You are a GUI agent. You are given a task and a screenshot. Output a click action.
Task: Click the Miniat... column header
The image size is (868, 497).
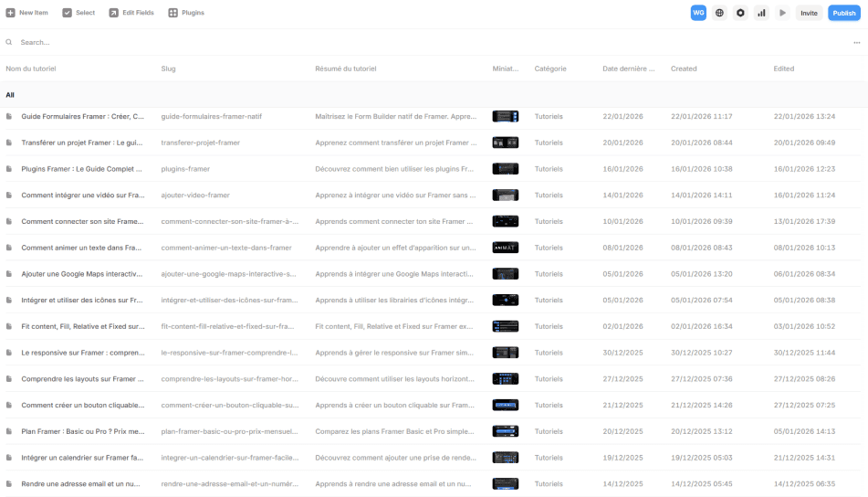pos(506,69)
